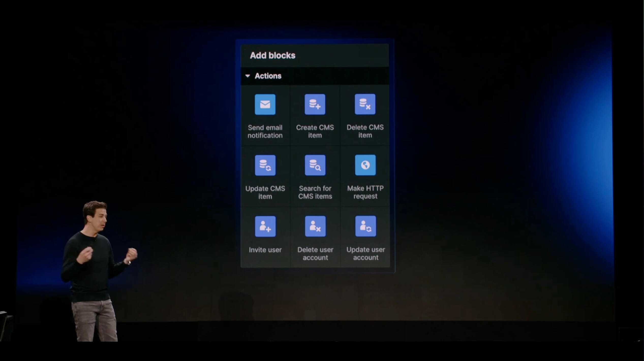The image size is (644, 361).
Task: Click the "Update user account" label
Action: [x=366, y=253]
